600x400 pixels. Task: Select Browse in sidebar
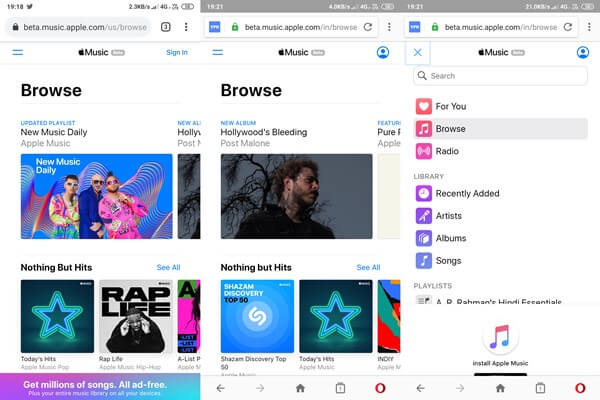pyautogui.click(x=501, y=129)
